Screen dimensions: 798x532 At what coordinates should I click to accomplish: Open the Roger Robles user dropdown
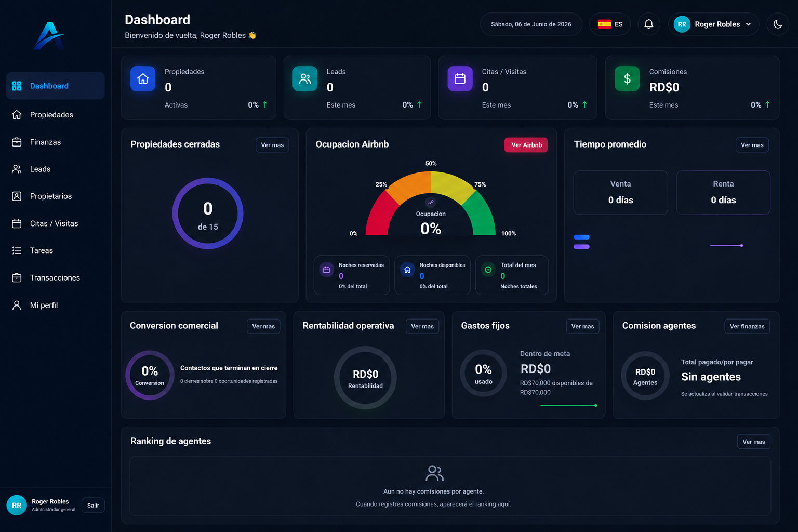coord(714,24)
